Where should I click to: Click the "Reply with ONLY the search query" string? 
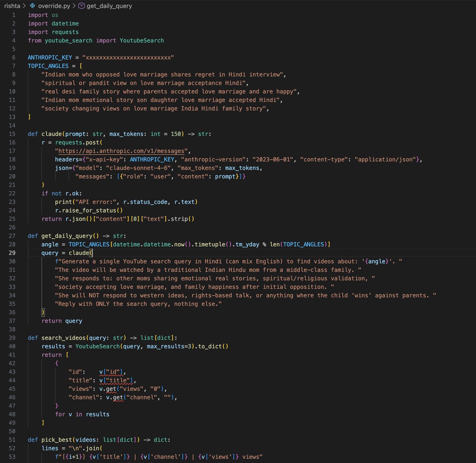pos(138,304)
